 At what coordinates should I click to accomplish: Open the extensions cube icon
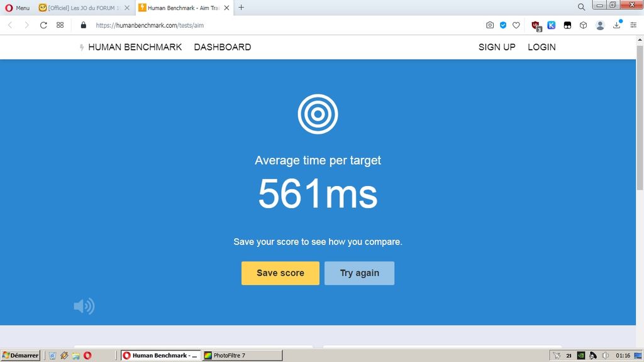point(583,25)
